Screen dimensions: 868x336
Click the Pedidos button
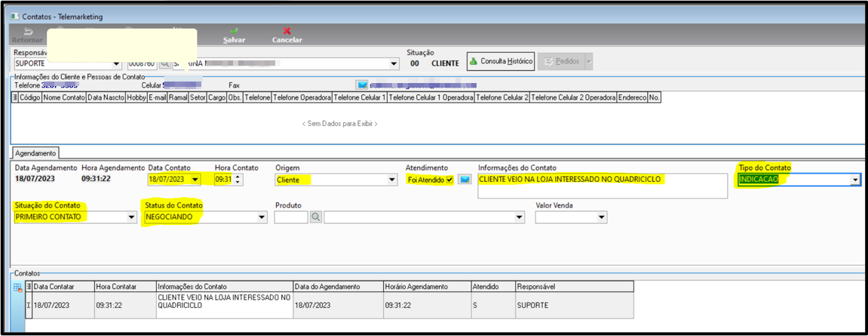tap(560, 62)
